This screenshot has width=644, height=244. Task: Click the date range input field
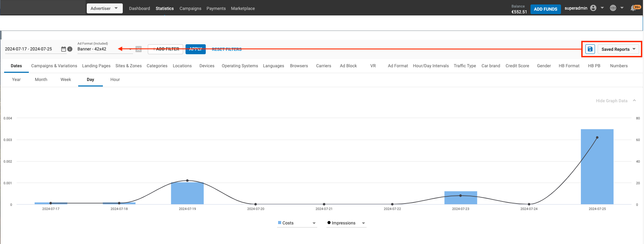point(32,49)
